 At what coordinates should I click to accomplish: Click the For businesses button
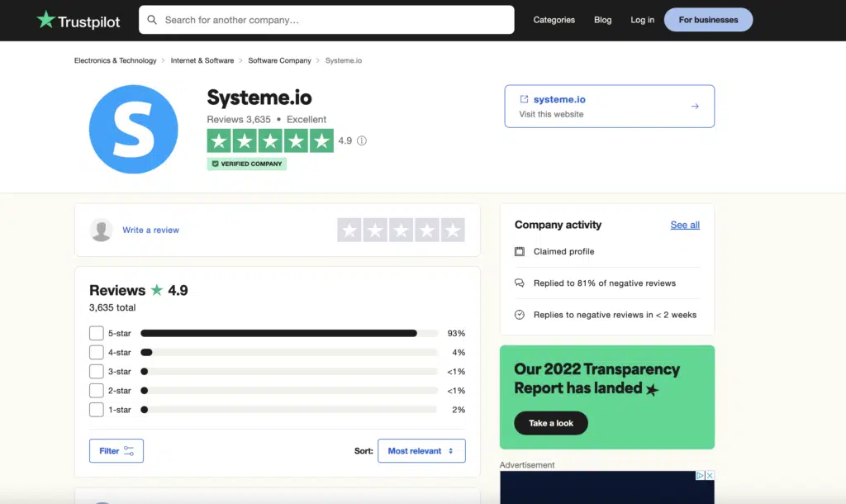pos(708,20)
